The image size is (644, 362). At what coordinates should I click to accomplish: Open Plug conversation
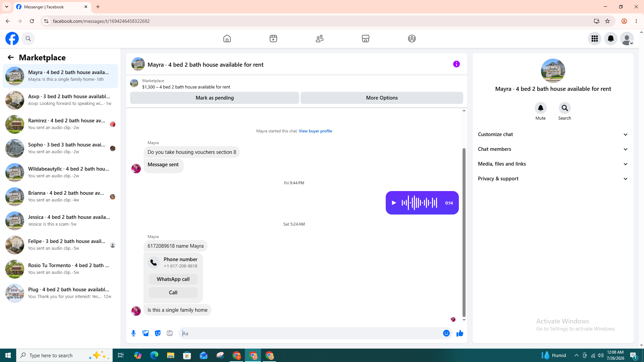click(60, 293)
